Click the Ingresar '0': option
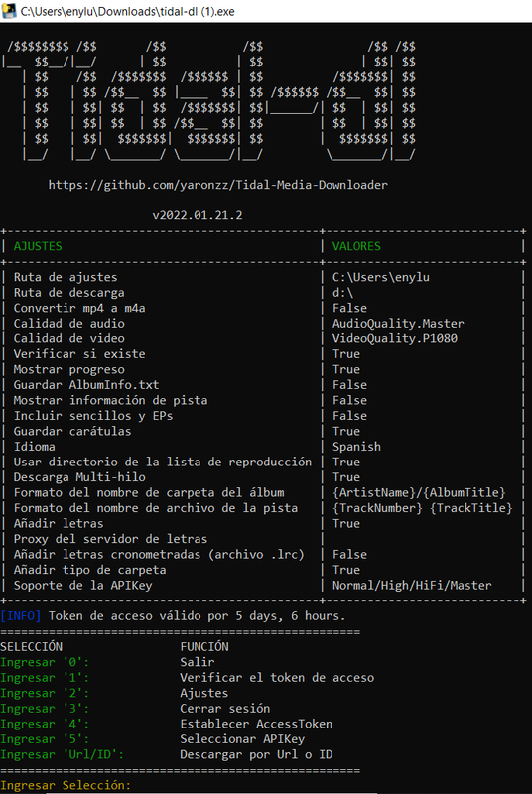Screen dimensions: 532x794 [45, 662]
